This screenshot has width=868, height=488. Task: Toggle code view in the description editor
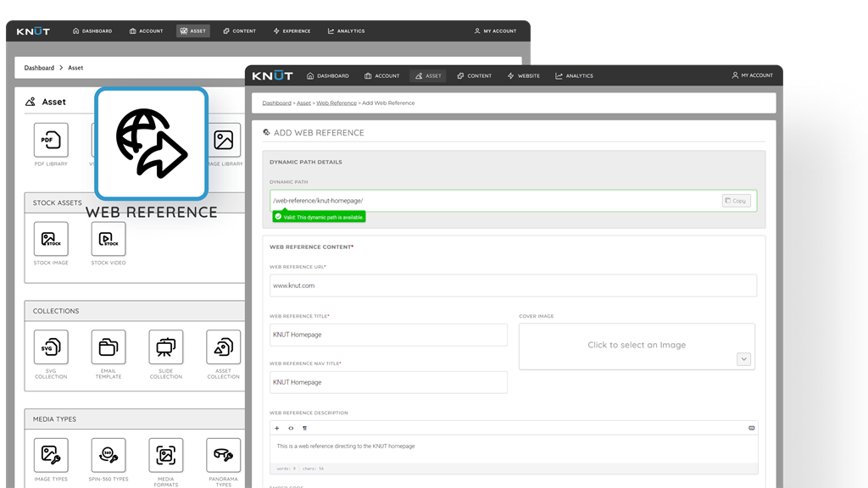tap(291, 428)
